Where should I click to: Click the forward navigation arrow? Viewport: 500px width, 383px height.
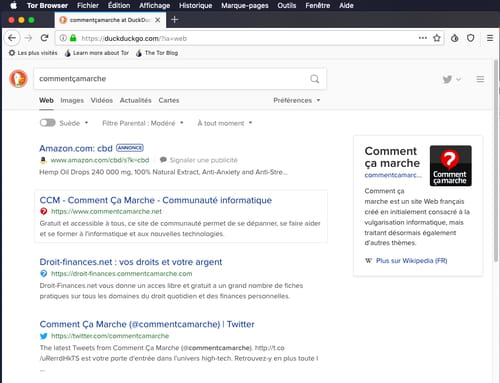click(28, 38)
